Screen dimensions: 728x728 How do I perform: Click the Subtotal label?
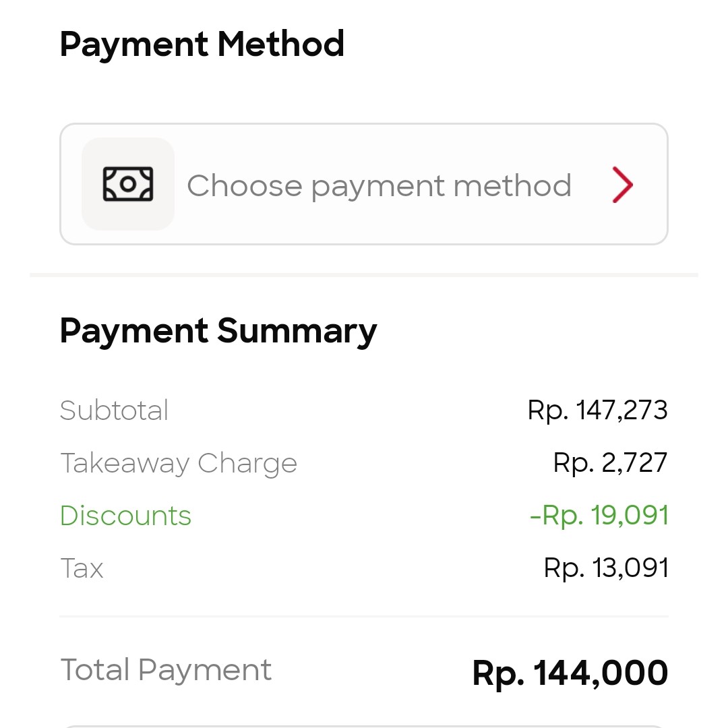pos(114,411)
